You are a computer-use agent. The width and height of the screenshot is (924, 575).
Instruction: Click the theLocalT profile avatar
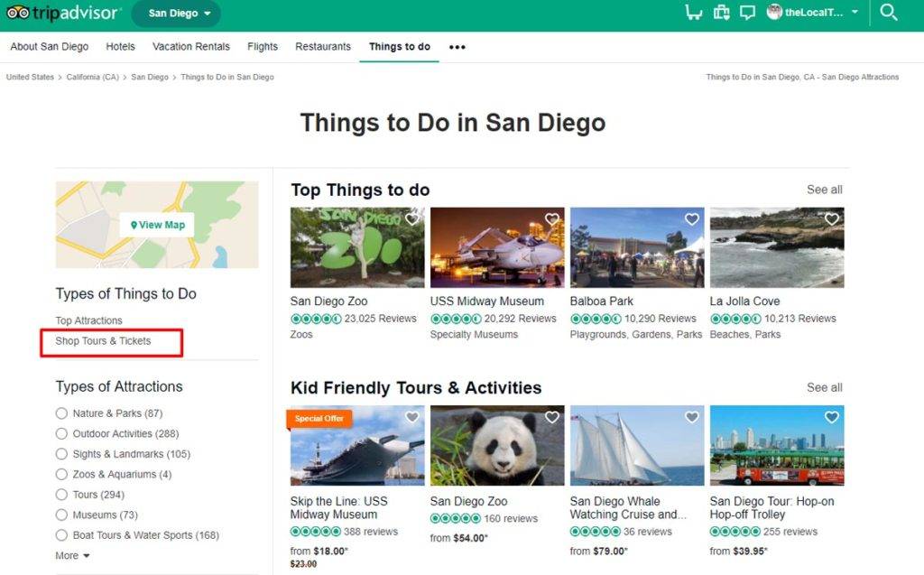pyautogui.click(x=774, y=12)
